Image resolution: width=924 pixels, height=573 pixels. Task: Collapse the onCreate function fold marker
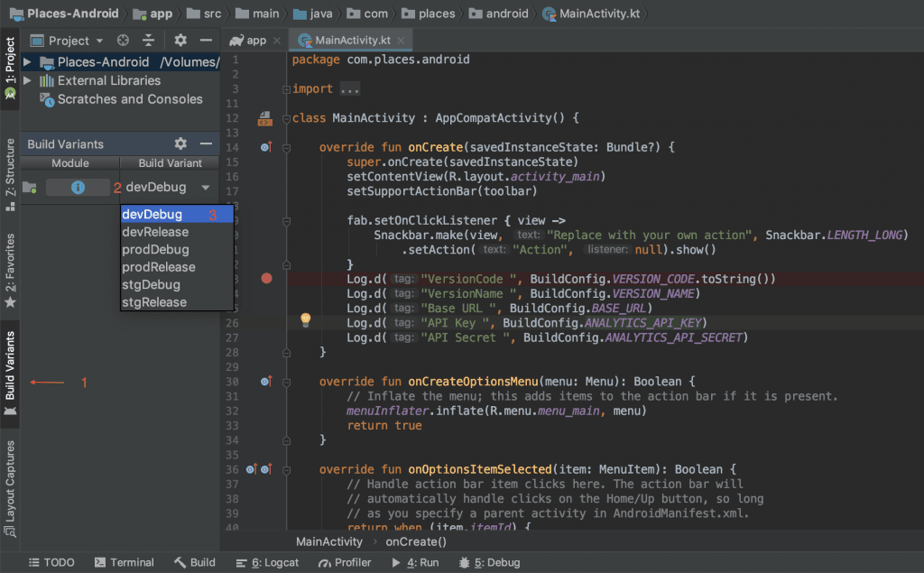286,148
